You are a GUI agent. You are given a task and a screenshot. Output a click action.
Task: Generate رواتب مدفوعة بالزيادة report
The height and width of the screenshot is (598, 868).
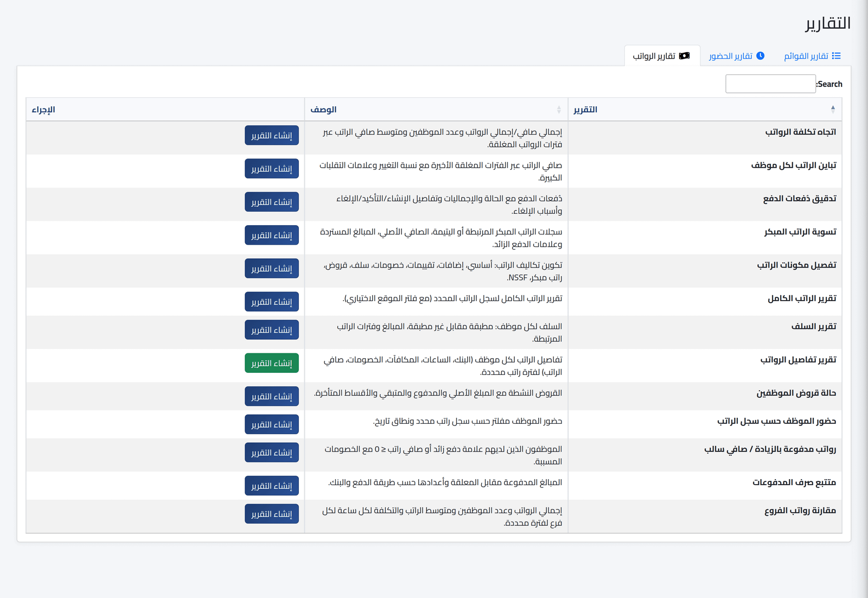tap(272, 453)
